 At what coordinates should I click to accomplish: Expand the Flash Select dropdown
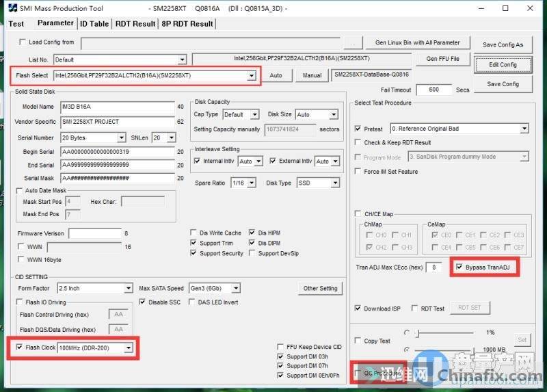252,75
